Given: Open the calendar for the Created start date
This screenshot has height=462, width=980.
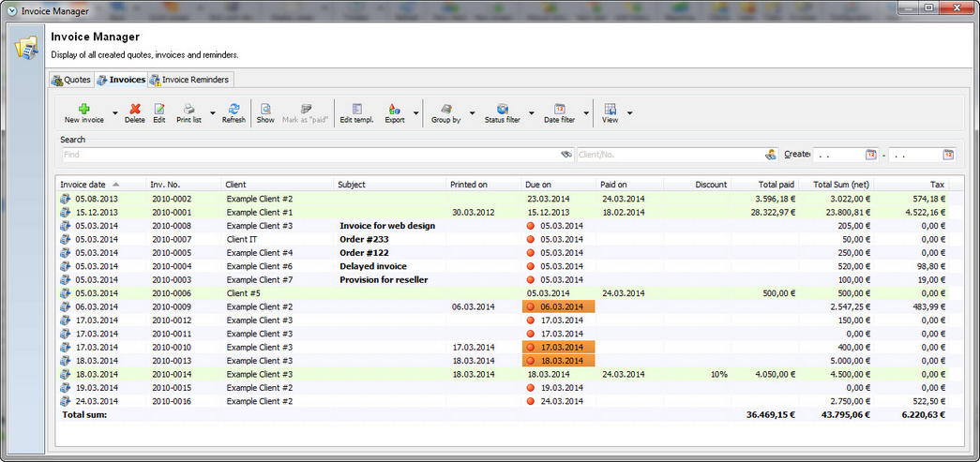Looking at the screenshot, I should (x=871, y=155).
